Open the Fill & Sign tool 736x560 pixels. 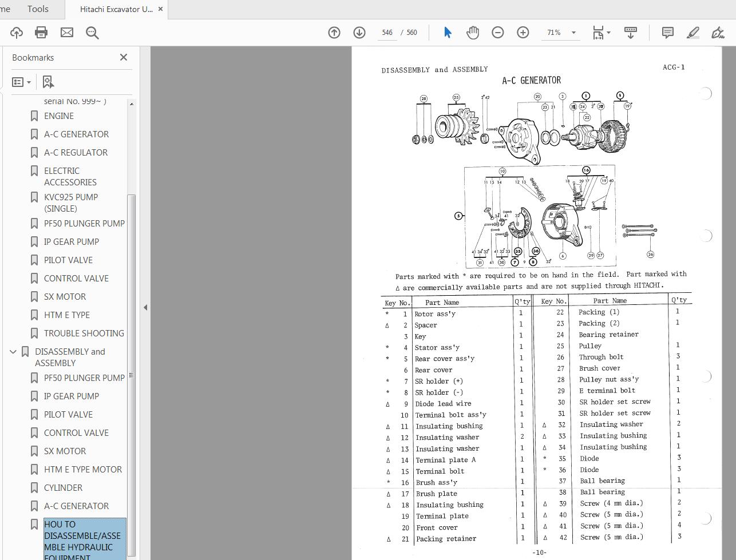(717, 33)
